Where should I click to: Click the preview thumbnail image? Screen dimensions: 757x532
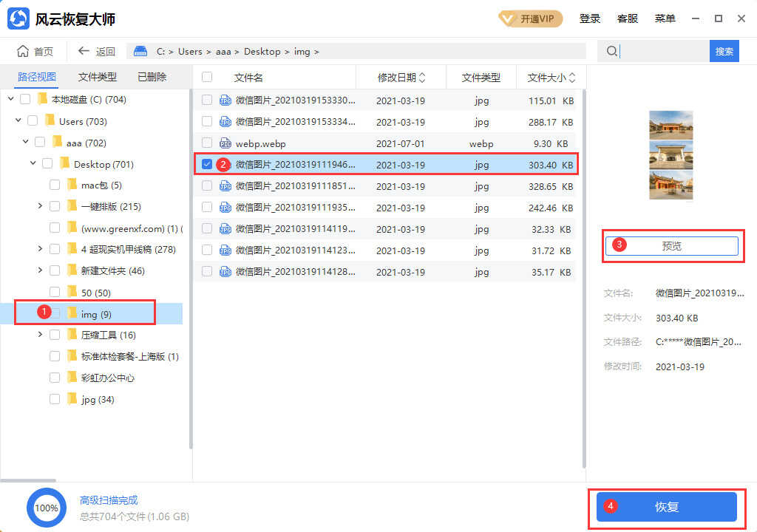click(x=671, y=155)
